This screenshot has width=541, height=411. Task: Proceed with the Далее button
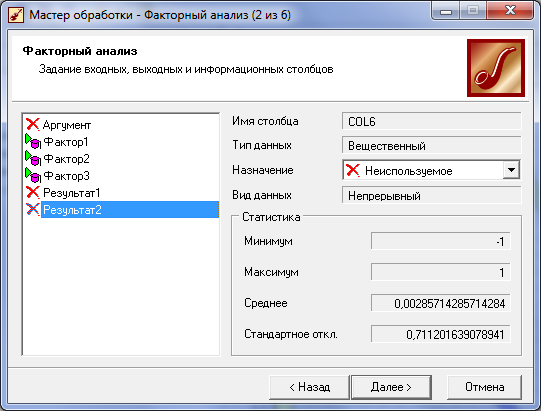click(391, 387)
